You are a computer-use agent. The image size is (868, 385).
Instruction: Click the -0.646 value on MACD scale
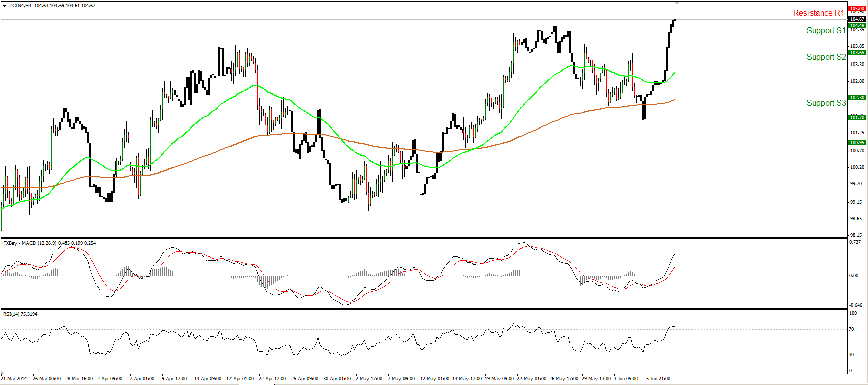pos(855,305)
